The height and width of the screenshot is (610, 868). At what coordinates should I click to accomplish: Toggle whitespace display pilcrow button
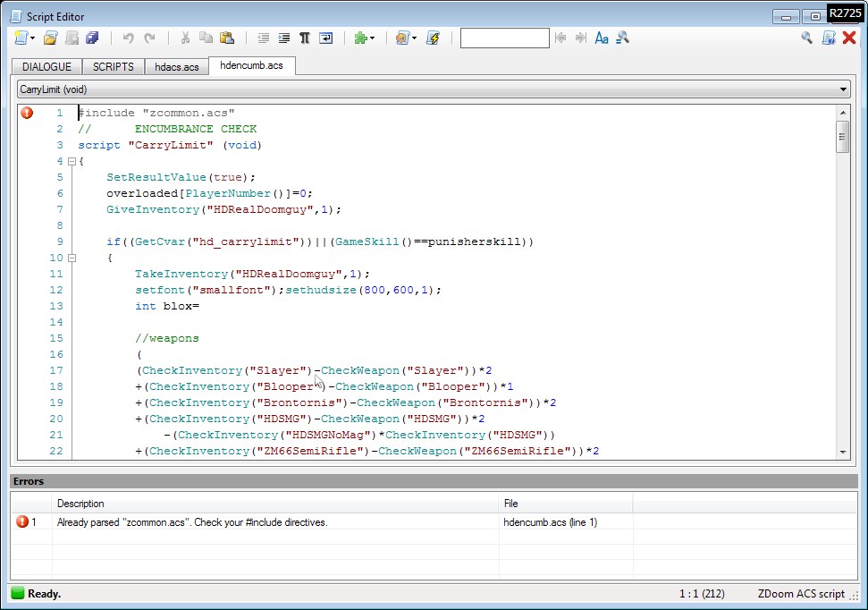[304, 38]
